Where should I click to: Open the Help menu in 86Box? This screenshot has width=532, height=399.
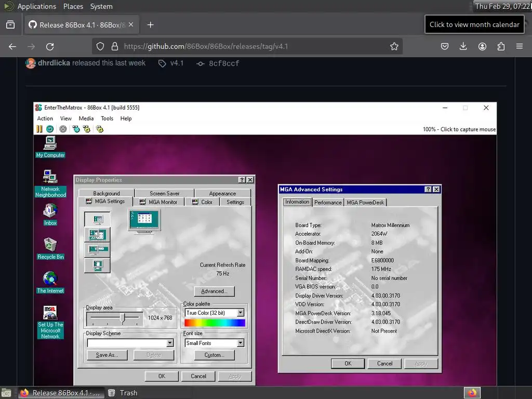[x=126, y=118]
